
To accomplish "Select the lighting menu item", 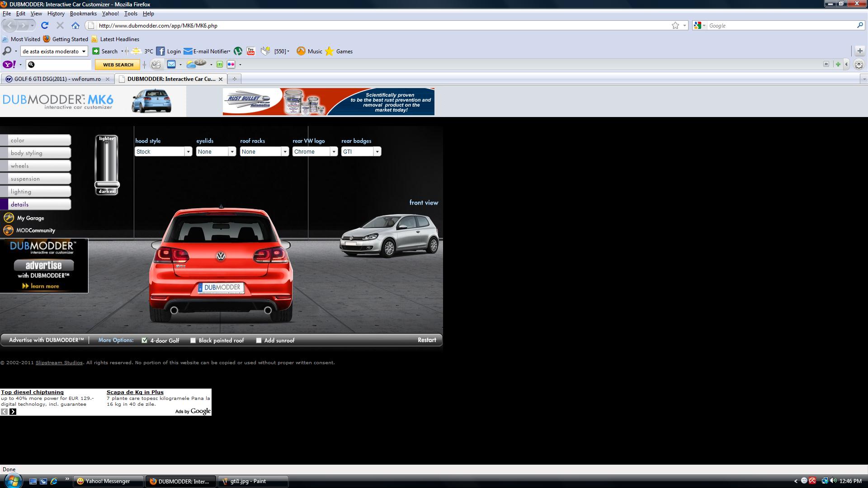I will pyautogui.click(x=36, y=192).
